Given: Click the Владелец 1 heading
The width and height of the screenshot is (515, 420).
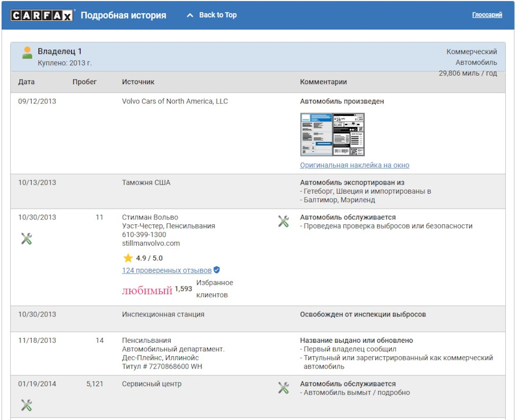Looking at the screenshot, I should point(60,51).
